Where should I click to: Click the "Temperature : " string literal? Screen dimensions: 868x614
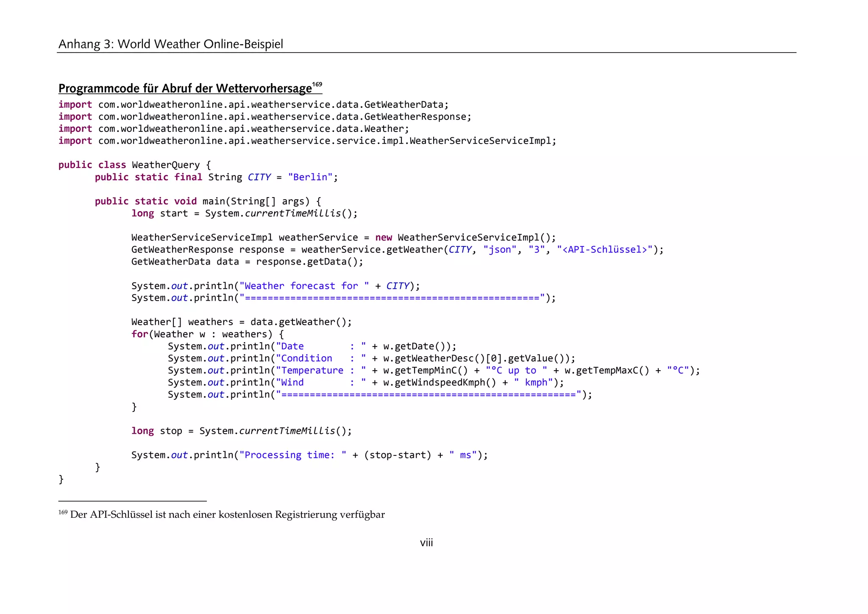click(x=320, y=371)
